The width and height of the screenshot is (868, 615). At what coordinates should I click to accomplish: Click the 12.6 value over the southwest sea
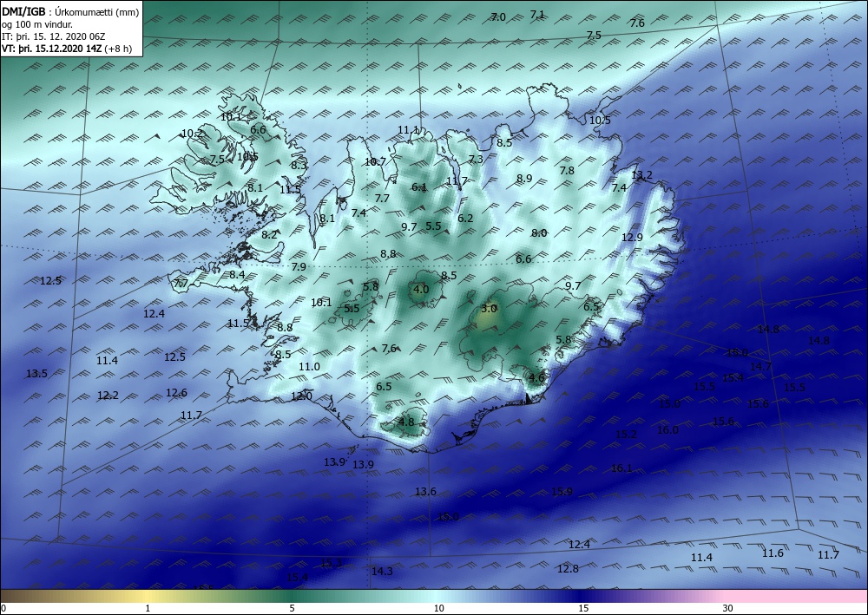coord(176,393)
